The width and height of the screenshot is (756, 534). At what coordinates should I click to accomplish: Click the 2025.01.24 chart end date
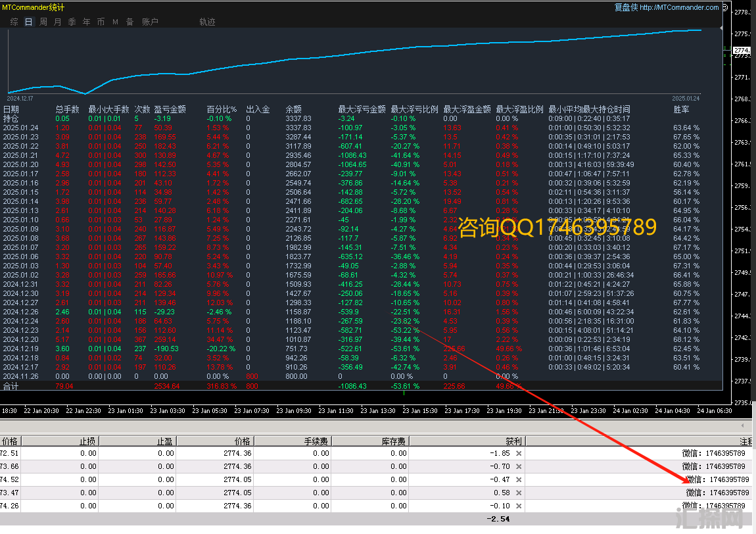click(686, 99)
